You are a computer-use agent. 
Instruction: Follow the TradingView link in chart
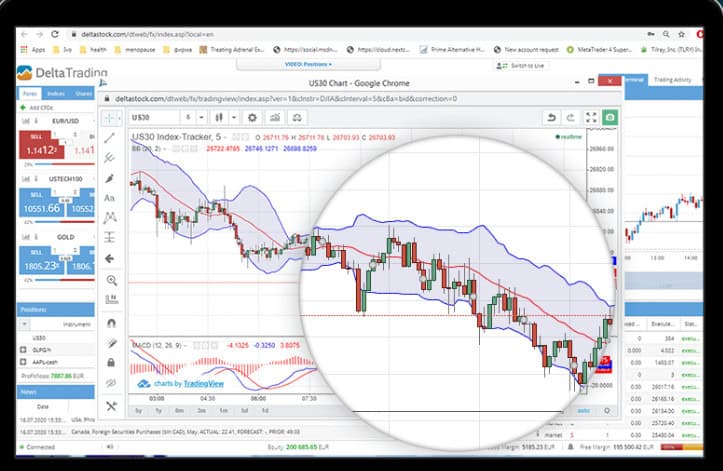point(203,384)
